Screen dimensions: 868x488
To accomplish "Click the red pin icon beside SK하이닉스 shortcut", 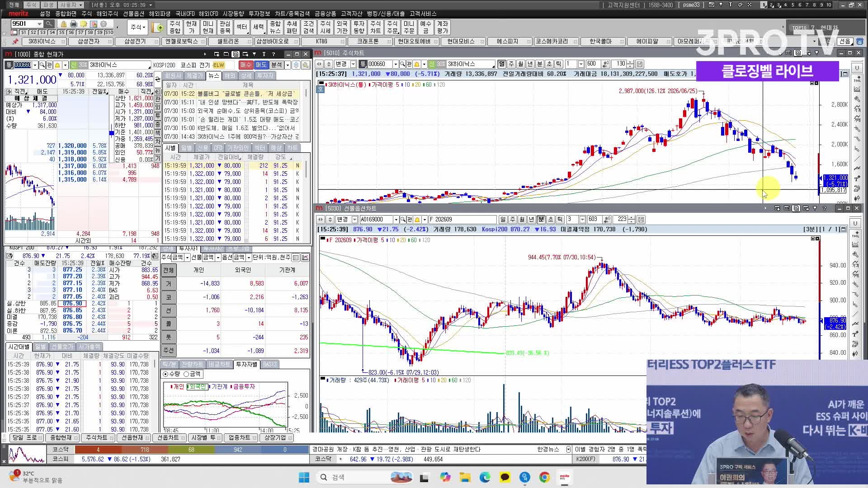I will pos(15,42).
